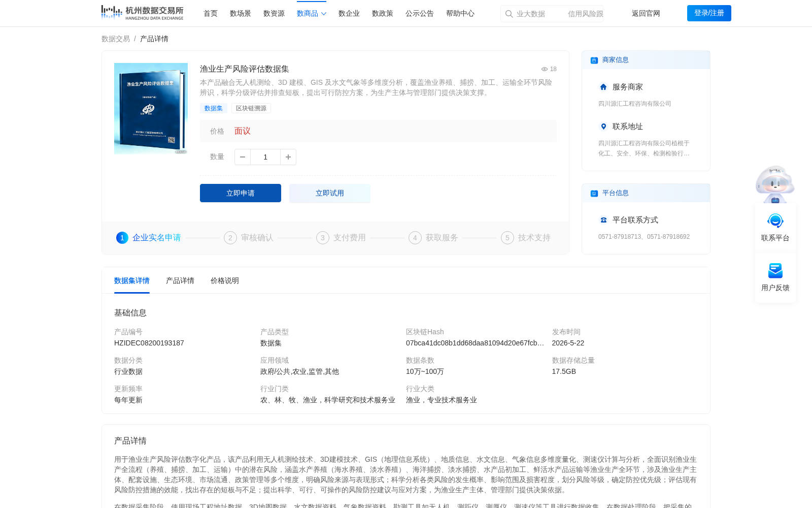Switch to the 数据集详情 tab

tap(132, 280)
